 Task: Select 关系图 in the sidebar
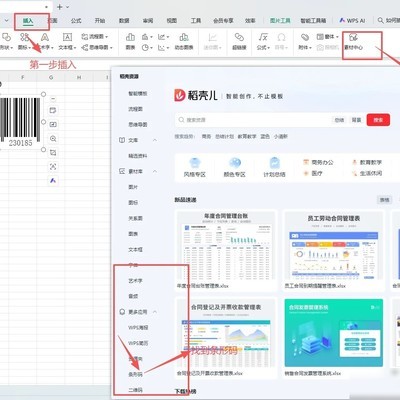(x=135, y=218)
